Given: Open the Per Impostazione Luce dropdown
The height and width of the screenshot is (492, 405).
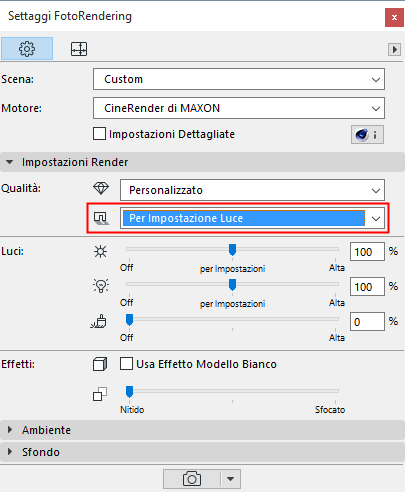Looking at the screenshot, I should (x=252, y=218).
